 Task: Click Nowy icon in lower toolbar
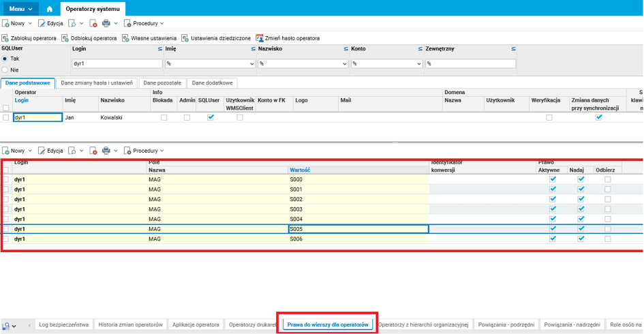click(5, 151)
